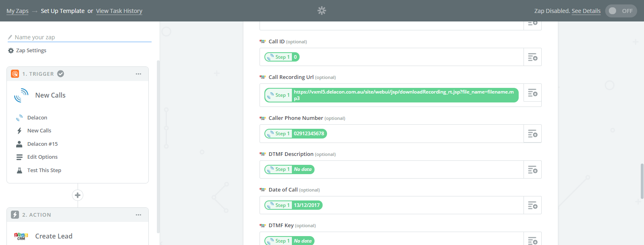The height and width of the screenshot is (245, 644).
Task: Open the Create Lead action
Action: click(54, 236)
